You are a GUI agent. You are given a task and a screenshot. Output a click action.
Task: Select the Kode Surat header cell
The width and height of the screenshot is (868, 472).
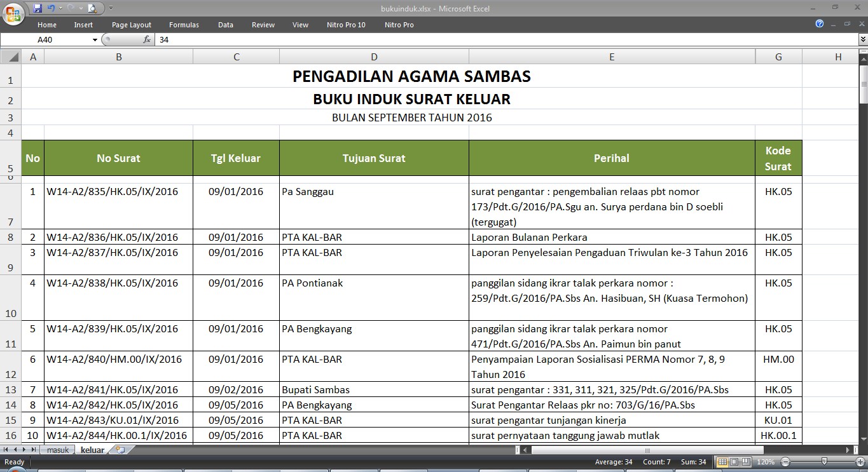pos(778,158)
